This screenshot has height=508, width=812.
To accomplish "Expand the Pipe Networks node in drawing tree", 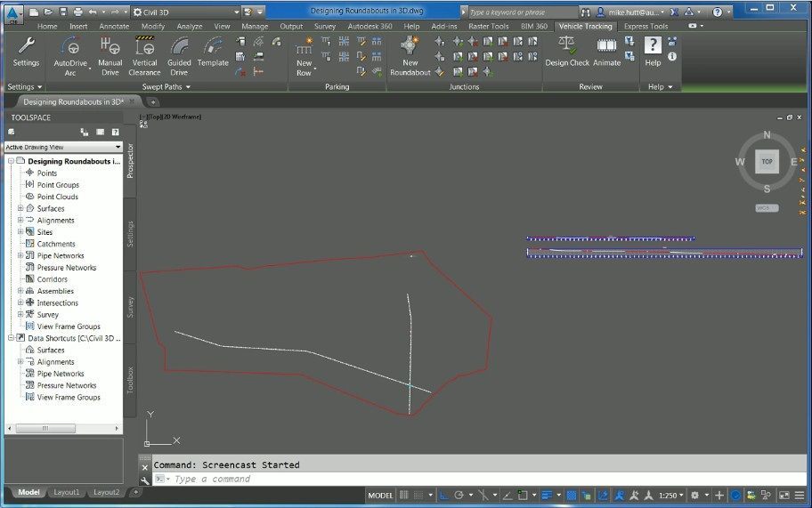I will point(20,255).
